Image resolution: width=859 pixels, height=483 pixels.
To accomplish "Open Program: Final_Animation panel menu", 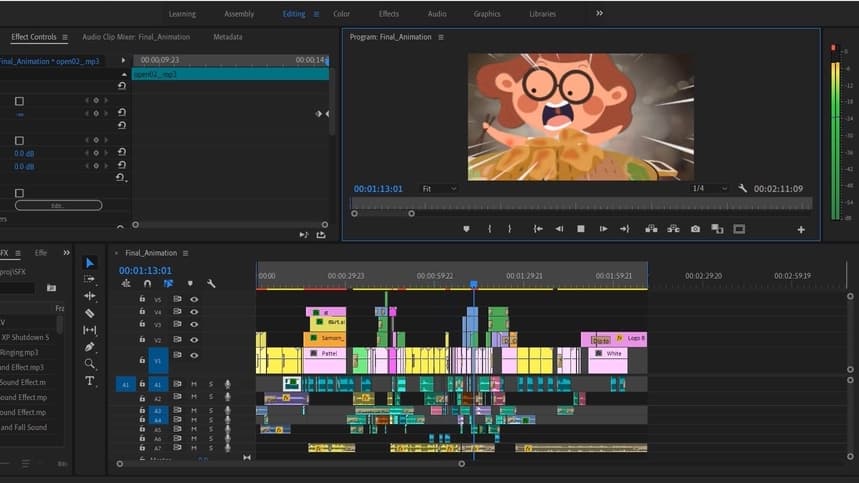I will [440, 37].
